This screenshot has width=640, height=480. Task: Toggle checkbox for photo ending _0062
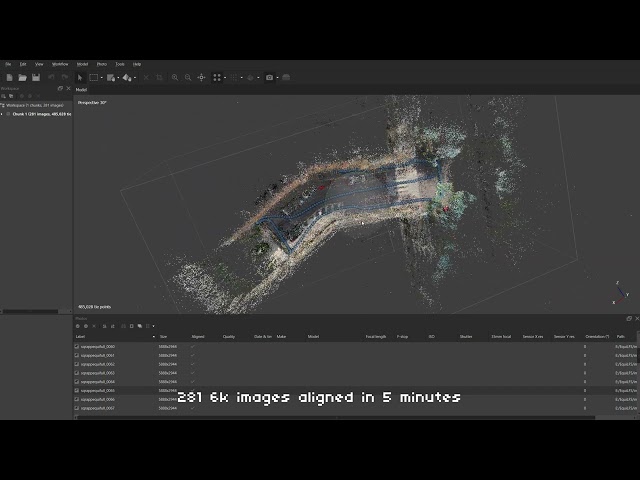[77, 364]
